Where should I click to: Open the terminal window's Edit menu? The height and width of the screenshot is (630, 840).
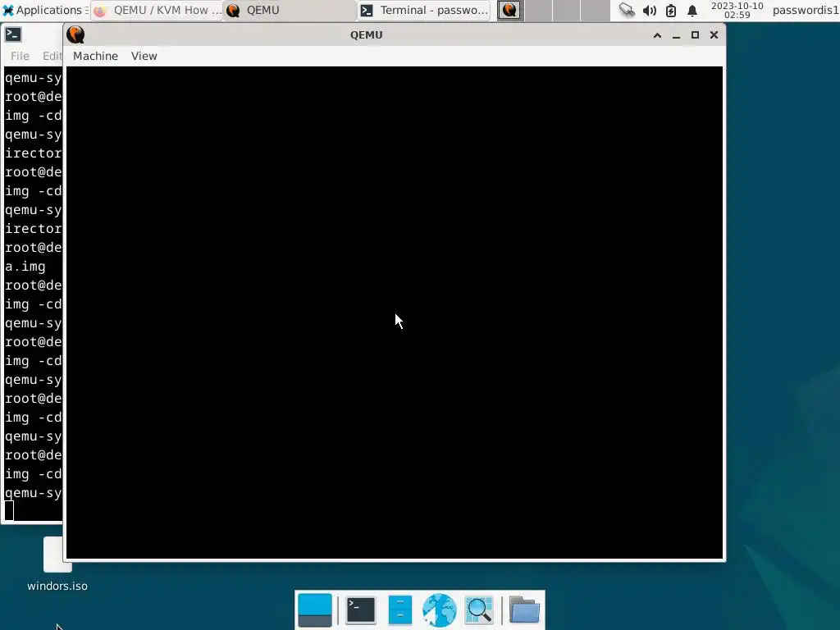(x=52, y=57)
